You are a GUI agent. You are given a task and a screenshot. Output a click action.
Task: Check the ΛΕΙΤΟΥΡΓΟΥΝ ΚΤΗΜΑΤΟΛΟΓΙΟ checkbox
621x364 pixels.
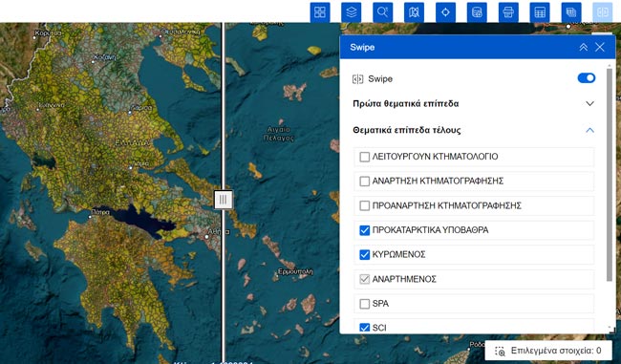[x=364, y=157]
